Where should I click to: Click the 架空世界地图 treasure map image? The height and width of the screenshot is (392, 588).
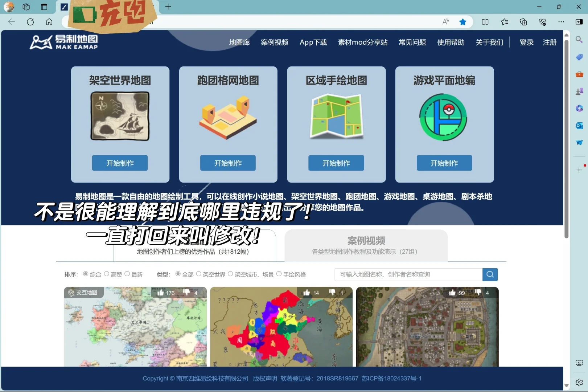(x=120, y=116)
